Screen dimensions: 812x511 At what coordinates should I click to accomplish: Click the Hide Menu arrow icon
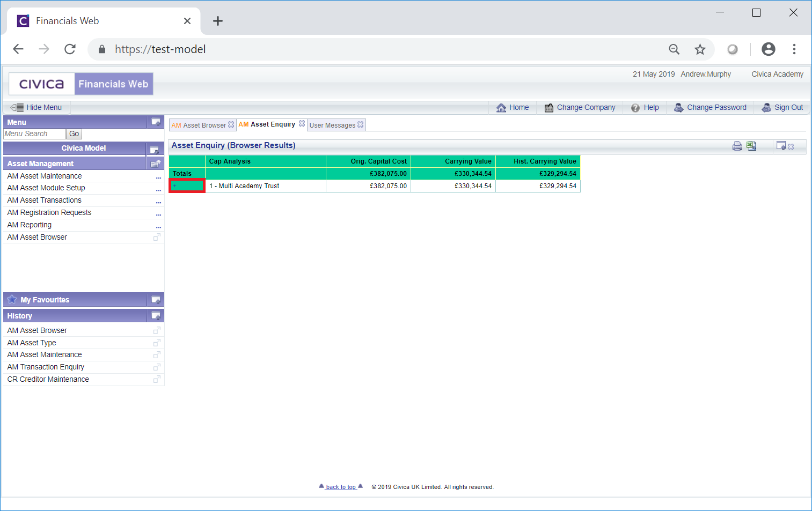17,107
